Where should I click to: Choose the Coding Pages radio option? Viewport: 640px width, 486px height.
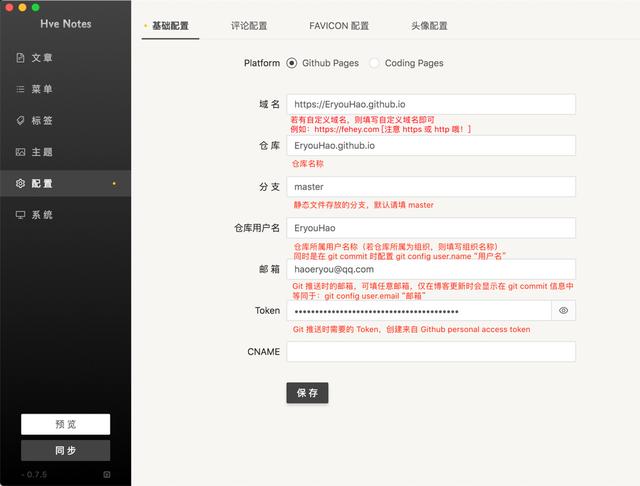374,63
